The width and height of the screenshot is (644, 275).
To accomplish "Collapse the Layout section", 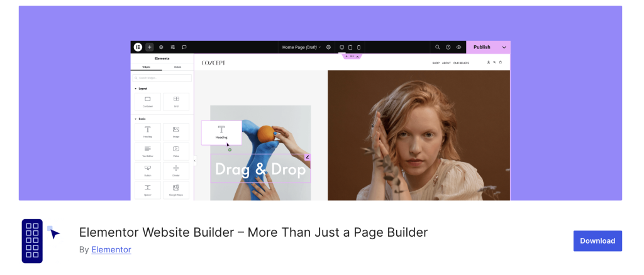I will (x=141, y=89).
